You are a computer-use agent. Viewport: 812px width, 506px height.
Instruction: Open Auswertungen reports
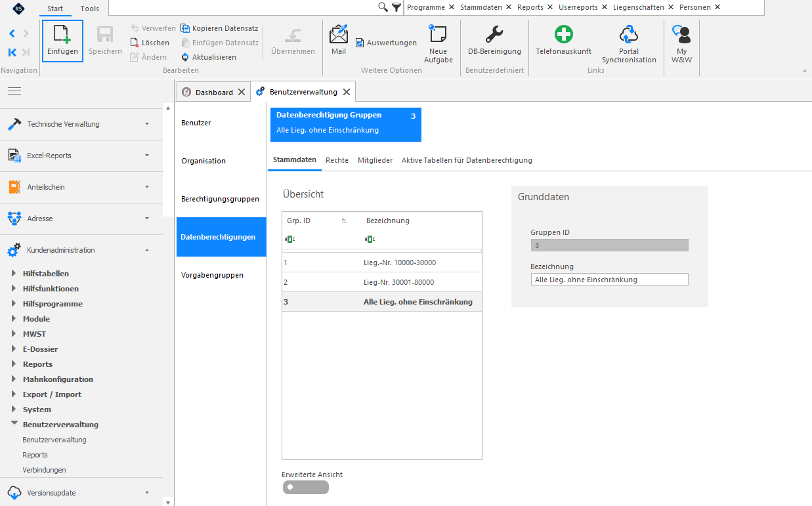tap(386, 43)
